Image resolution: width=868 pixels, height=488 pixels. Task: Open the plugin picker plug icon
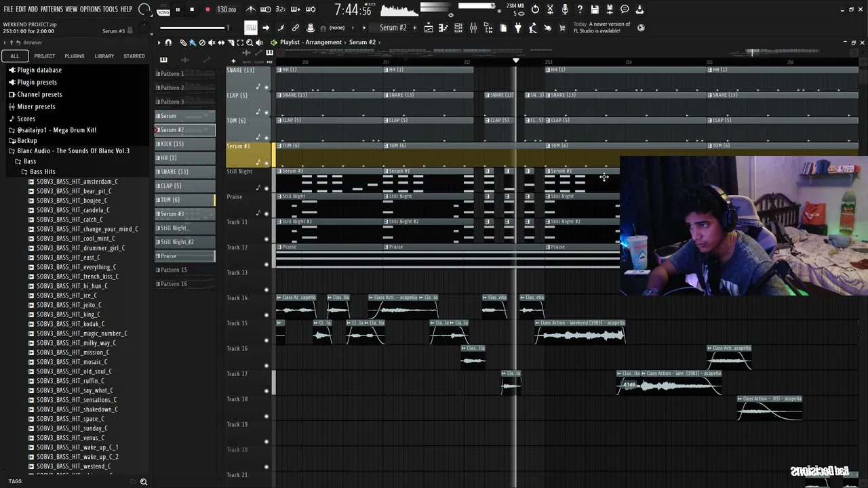point(518,28)
